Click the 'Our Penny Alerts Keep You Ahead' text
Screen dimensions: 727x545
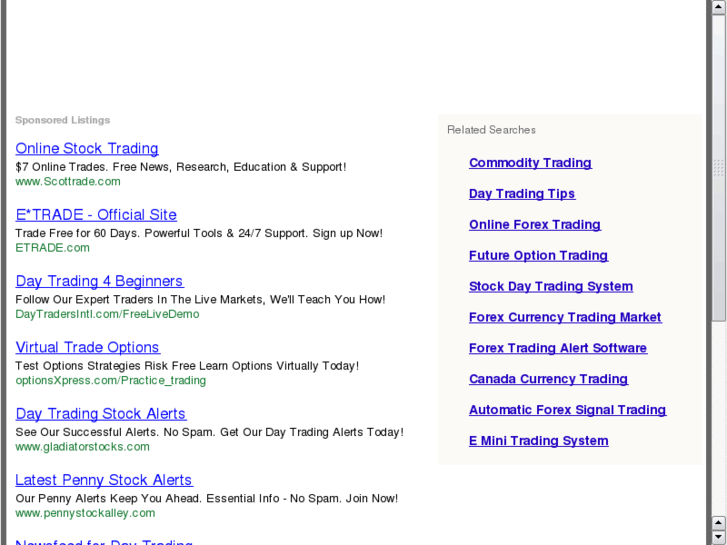pyautogui.click(x=207, y=499)
